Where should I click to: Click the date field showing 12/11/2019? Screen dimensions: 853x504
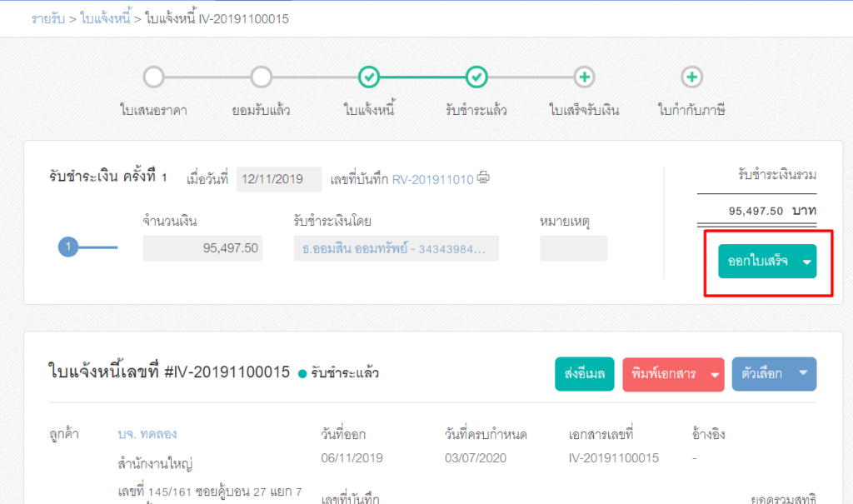279,177
